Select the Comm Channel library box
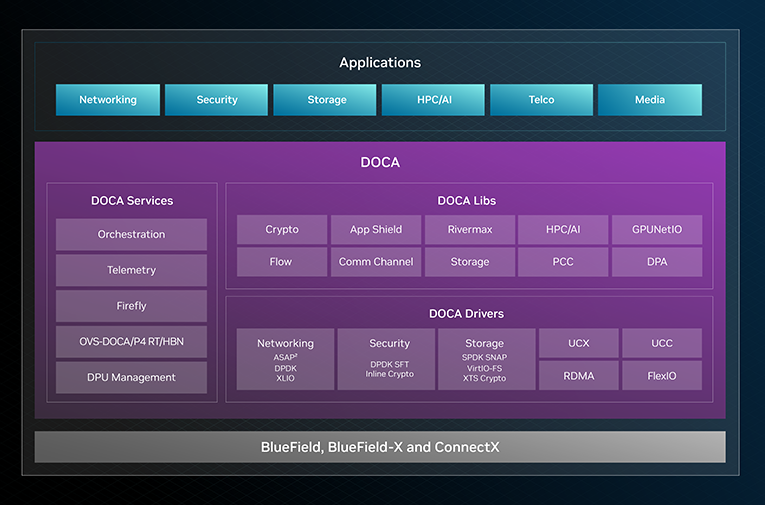Screen dimensions: 765x505 [x=376, y=262]
